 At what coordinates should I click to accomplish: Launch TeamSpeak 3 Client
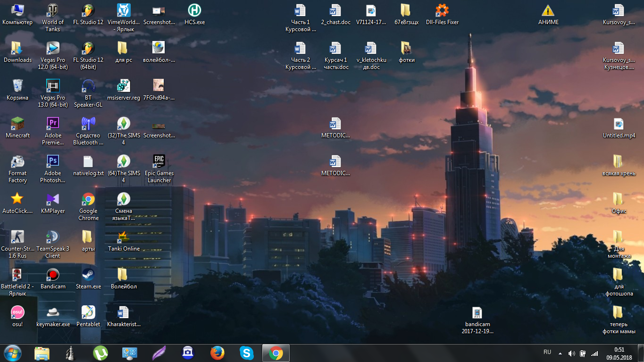[53, 244]
